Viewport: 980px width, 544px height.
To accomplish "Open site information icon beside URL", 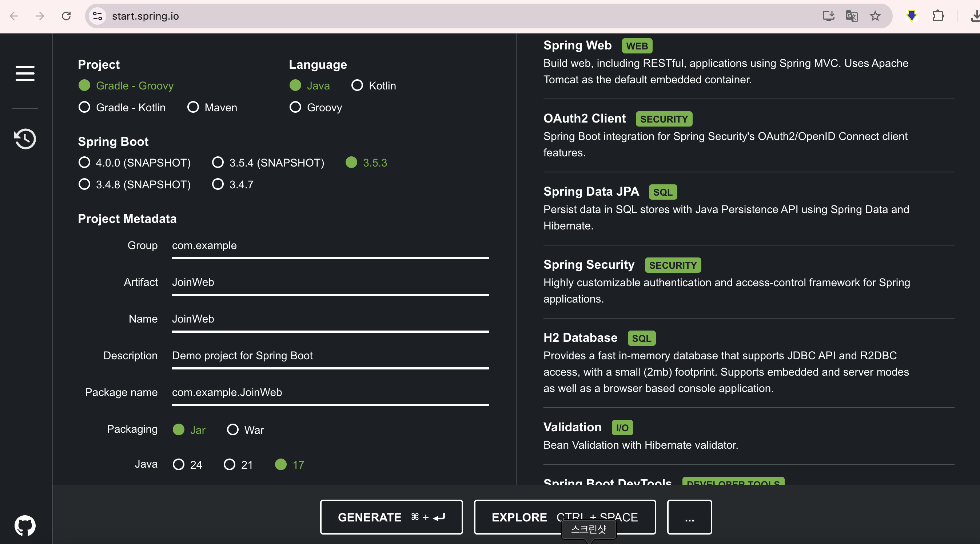I will pos(97,16).
